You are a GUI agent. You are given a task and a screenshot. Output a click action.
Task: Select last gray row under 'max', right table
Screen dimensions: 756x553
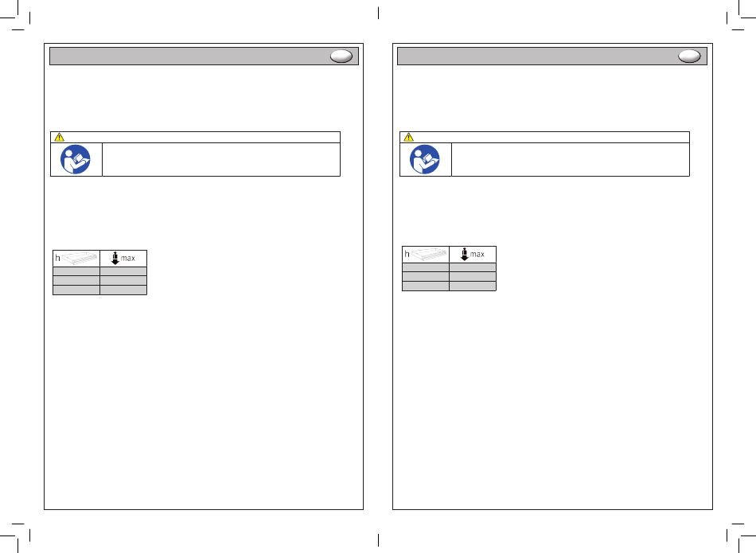[x=473, y=286]
